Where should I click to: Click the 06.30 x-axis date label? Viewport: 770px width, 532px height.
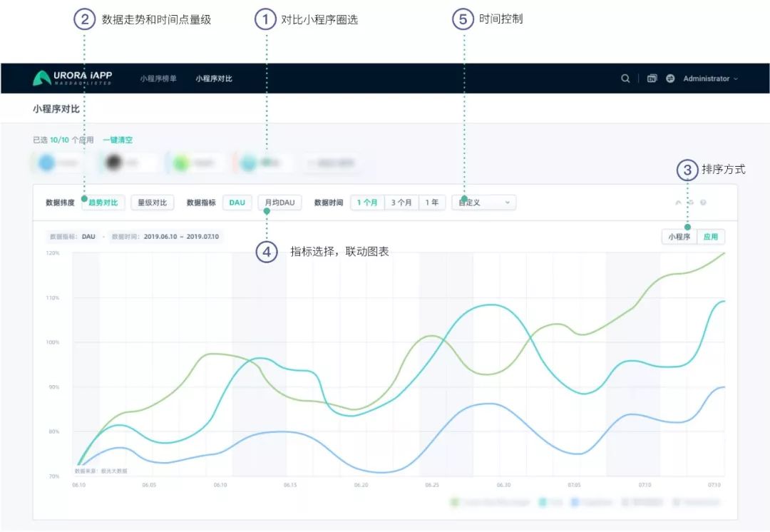tap(503, 485)
